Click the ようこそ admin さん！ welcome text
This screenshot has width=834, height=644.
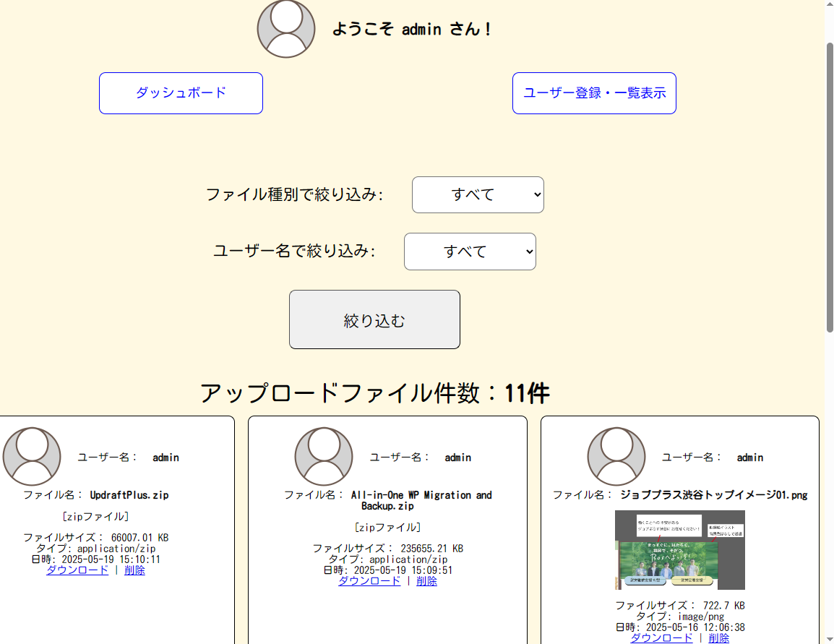click(413, 29)
